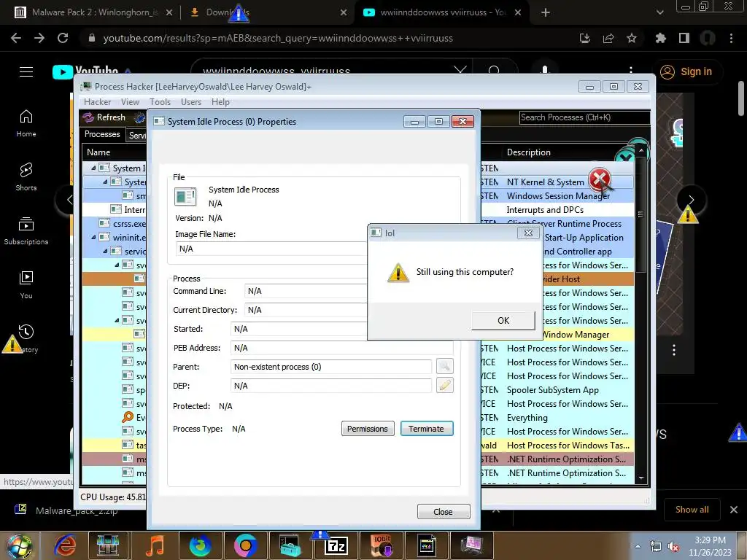Open YouTube settings three-dot menu by Sign in
This screenshot has width=747, height=560.
[x=631, y=71]
